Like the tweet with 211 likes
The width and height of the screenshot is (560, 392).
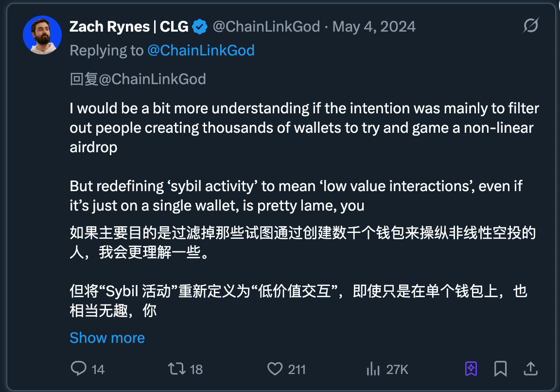click(x=275, y=369)
